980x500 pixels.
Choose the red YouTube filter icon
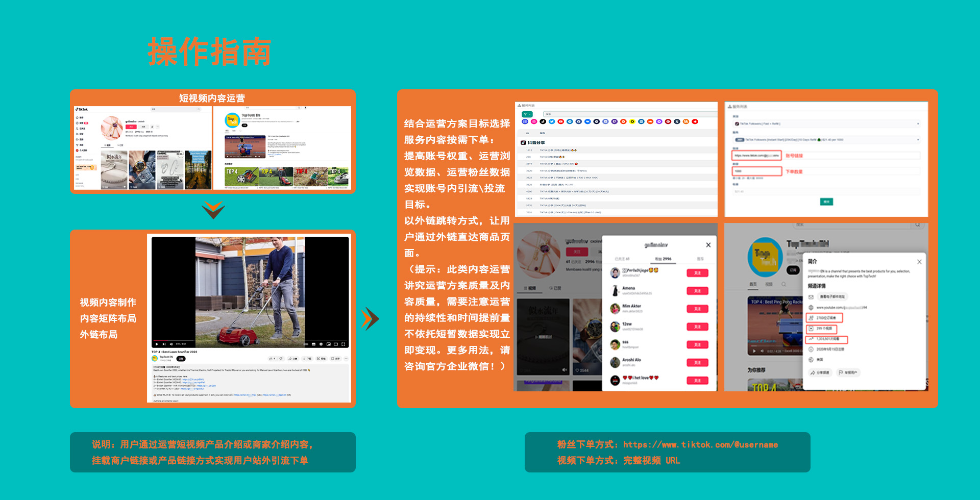tap(560, 121)
